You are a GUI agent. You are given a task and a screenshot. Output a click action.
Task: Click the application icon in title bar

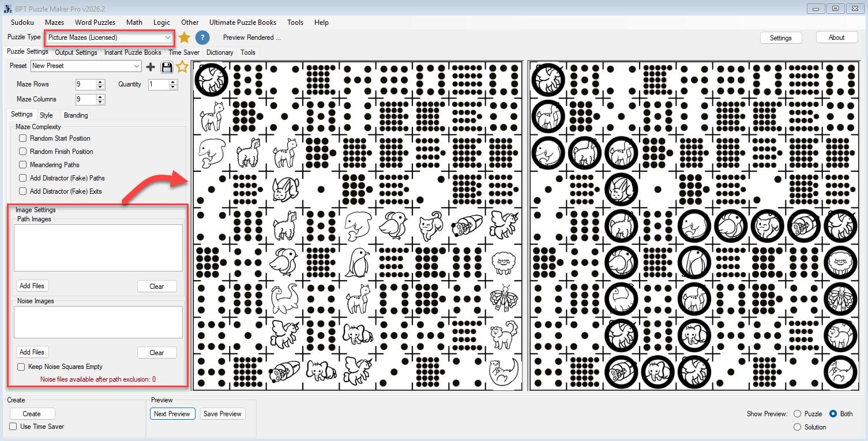[6, 9]
